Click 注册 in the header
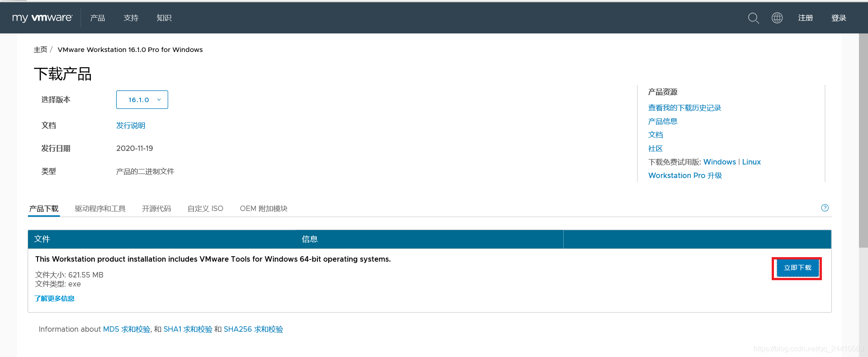868x357 pixels. click(806, 18)
